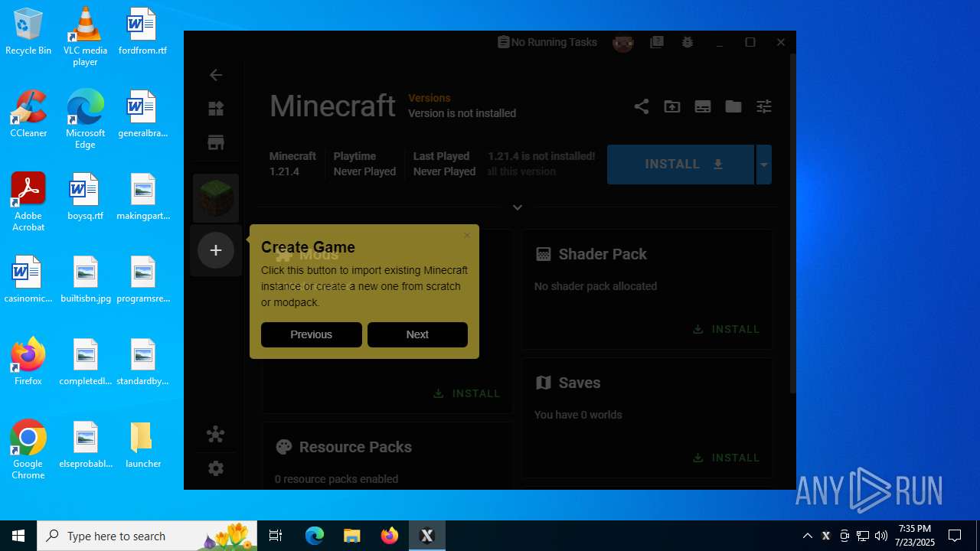Click Previous in Create Game tooltip
Viewport: 980px width, 551px height.
pos(311,334)
